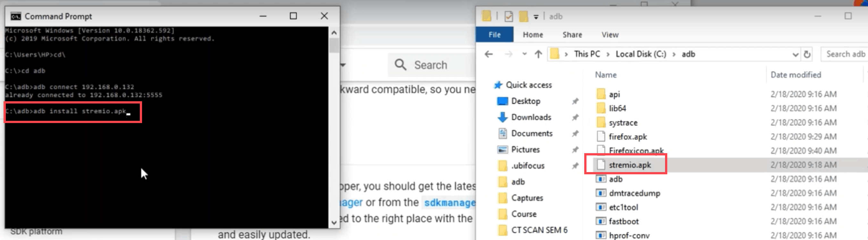Select the fastboot application file

pyautogui.click(x=623, y=221)
